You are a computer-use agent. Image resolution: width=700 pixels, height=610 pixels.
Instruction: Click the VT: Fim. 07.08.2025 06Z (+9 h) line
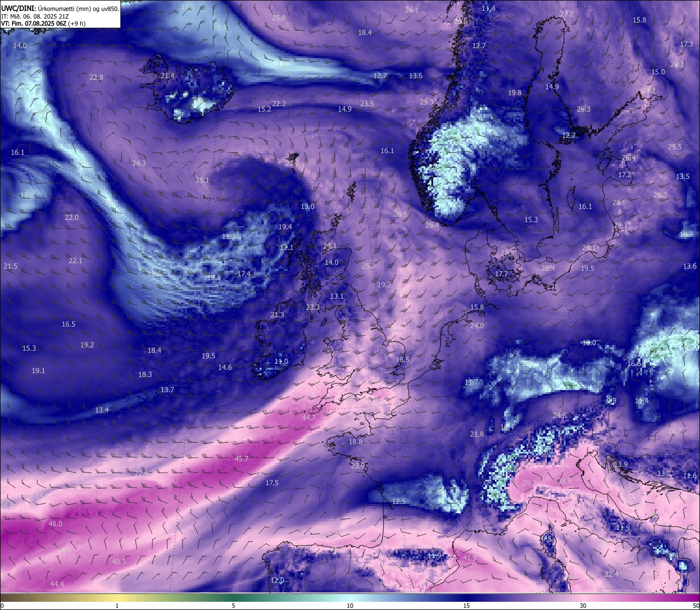[x=43, y=24]
